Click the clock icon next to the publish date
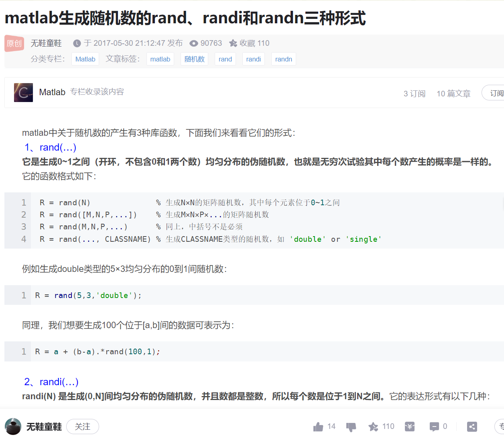This screenshot has height=445, width=504. pyautogui.click(x=76, y=43)
